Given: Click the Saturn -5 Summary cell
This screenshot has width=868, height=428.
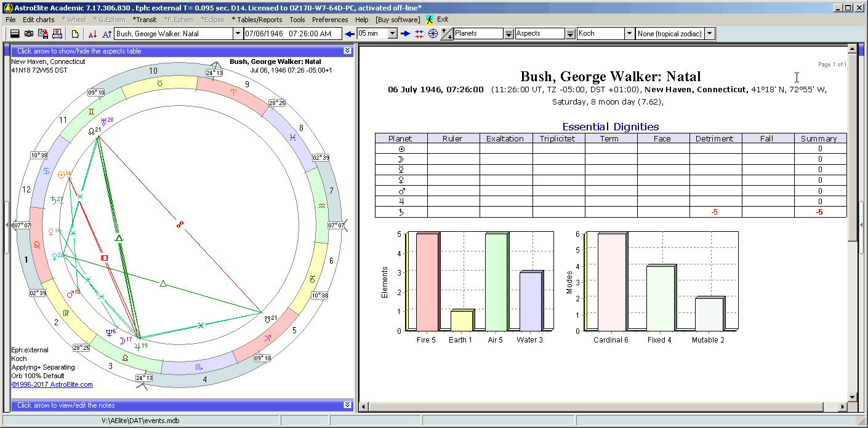Looking at the screenshot, I should (820, 212).
